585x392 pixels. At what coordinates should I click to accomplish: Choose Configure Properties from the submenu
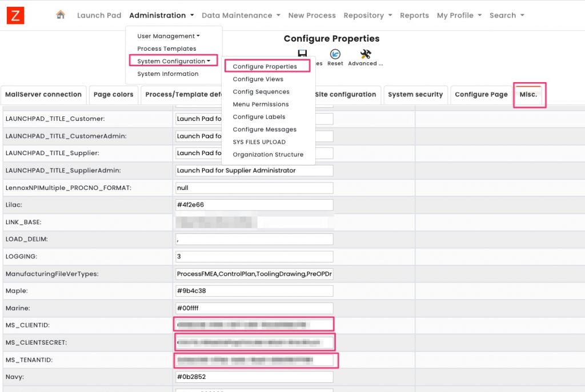[265, 66]
